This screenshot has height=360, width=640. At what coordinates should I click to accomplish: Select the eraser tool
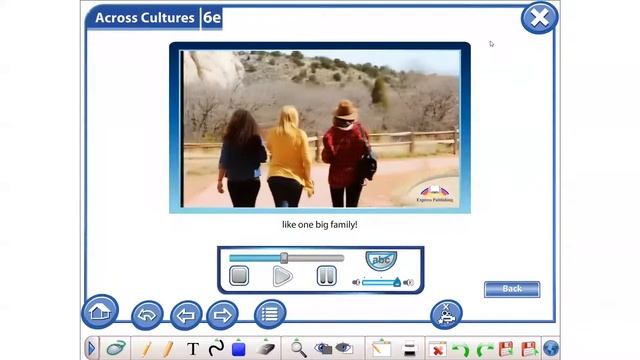coord(266,348)
